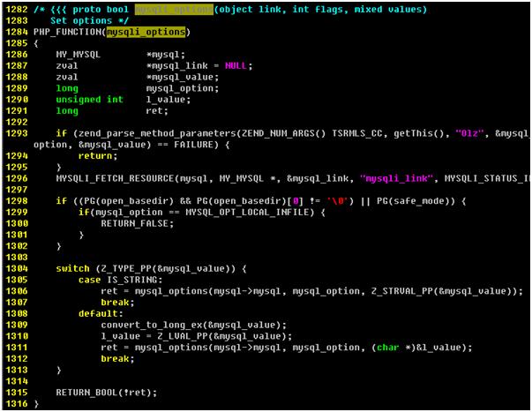Viewport: 532px width, 412px height.
Task: Place cursor on the switch keyword
Action: coord(71,268)
